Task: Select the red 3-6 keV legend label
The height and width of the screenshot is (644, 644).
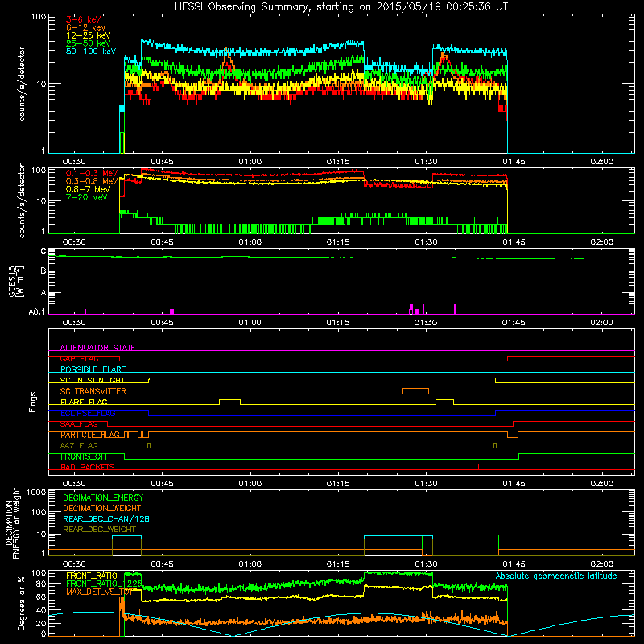Action: click(x=84, y=19)
